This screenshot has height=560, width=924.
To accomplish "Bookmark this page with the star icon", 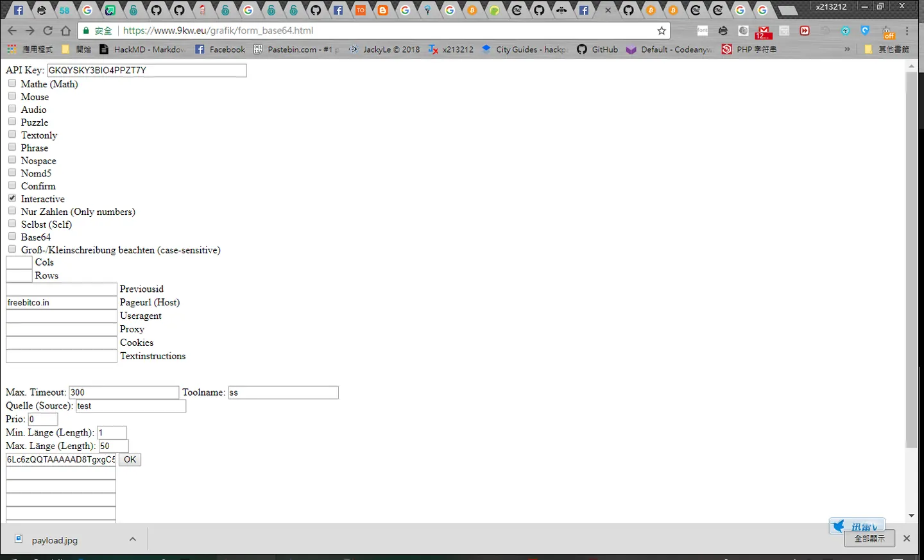I will [x=662, y=31].
